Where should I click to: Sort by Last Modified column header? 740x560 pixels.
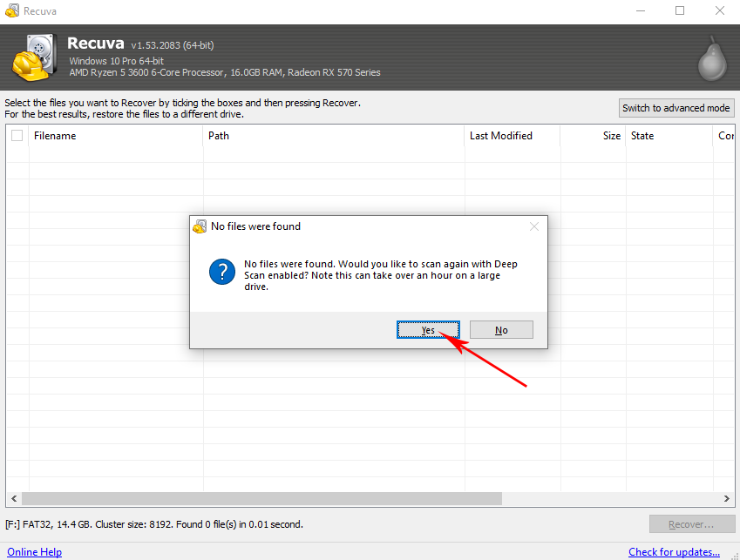pyautogui.click(x=513, y=136)
